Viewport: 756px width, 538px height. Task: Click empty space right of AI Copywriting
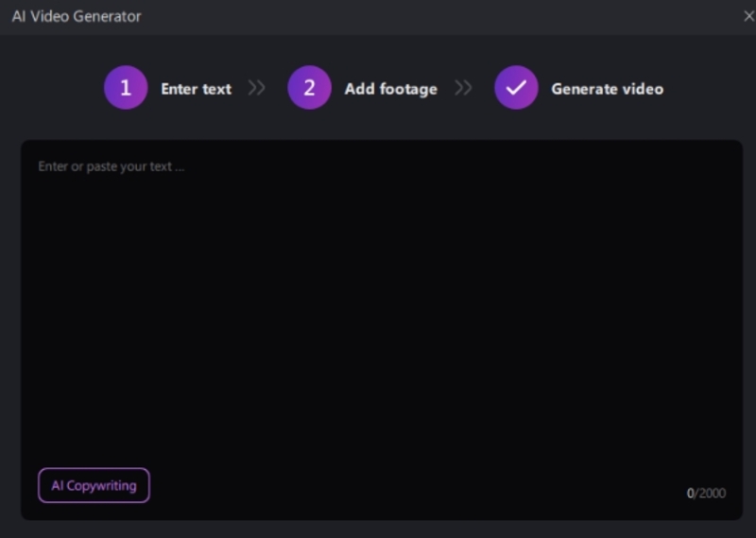378,485
